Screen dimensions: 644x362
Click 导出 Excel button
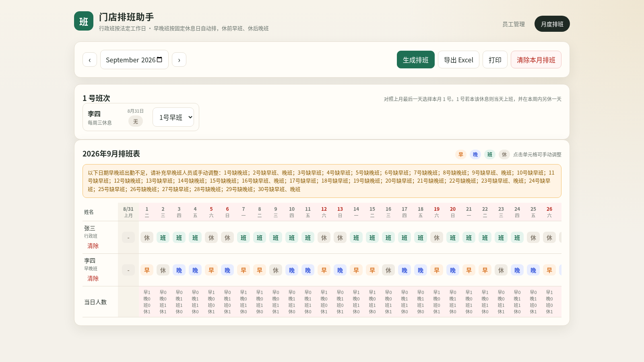(458, 60)
